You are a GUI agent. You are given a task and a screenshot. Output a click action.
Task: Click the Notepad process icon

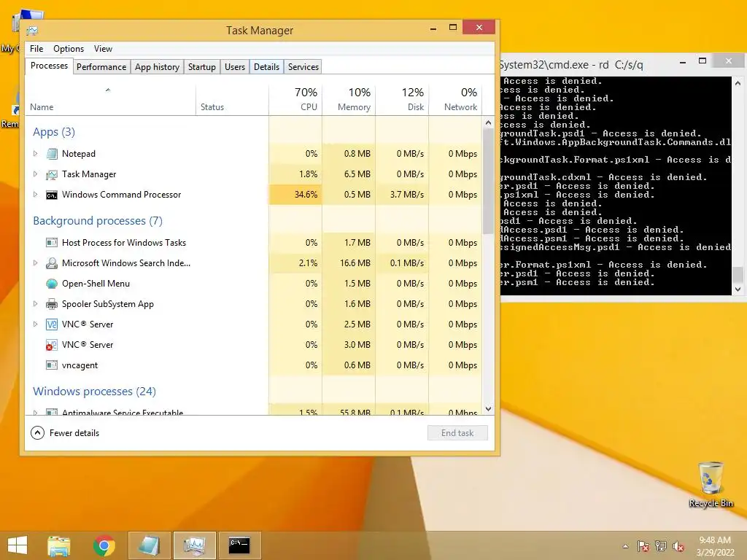click(x=52, y=154)
